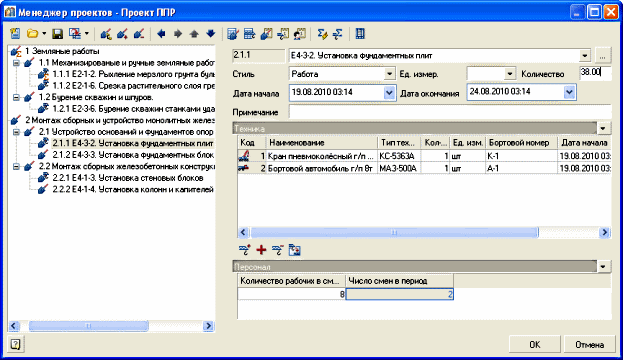The width and height of the screenshot is (623, 360).
Task: Click the Количество рабочих в смену cell with value 8
Action: tap(292, 294)
